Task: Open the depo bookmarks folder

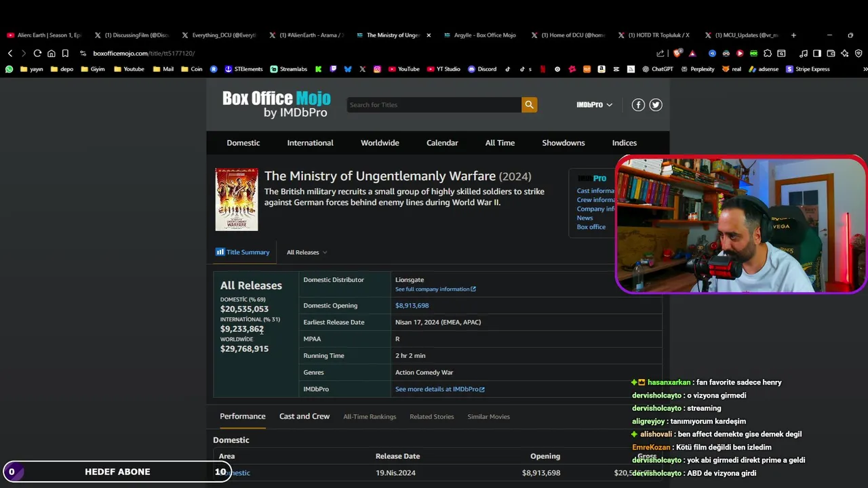Action: [62, 68]
